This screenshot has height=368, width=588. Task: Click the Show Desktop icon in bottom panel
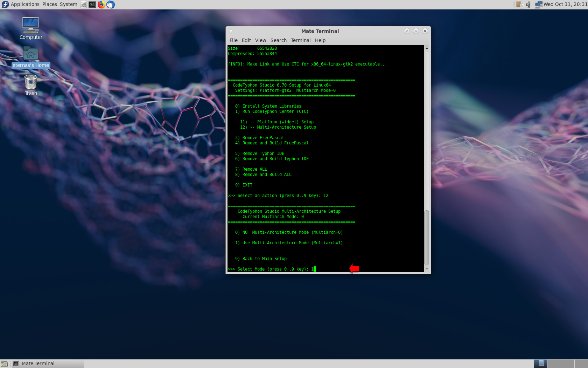tap(4, 364)
